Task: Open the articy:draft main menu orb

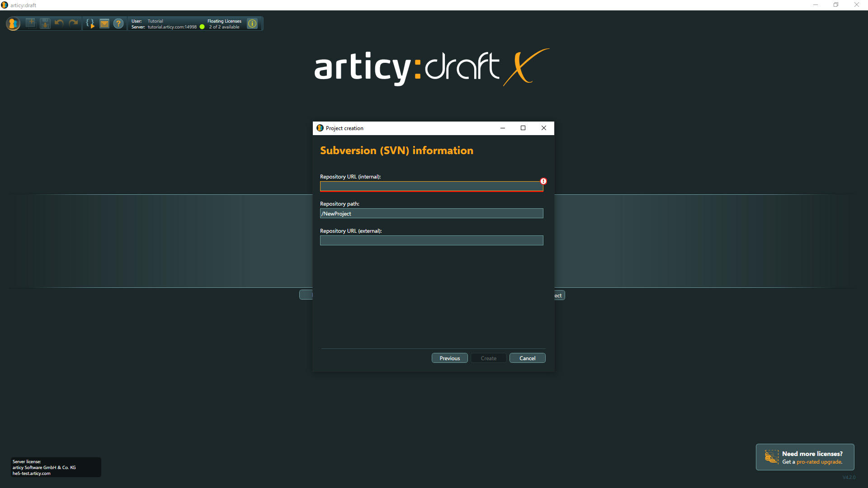Action: point(13,23)
